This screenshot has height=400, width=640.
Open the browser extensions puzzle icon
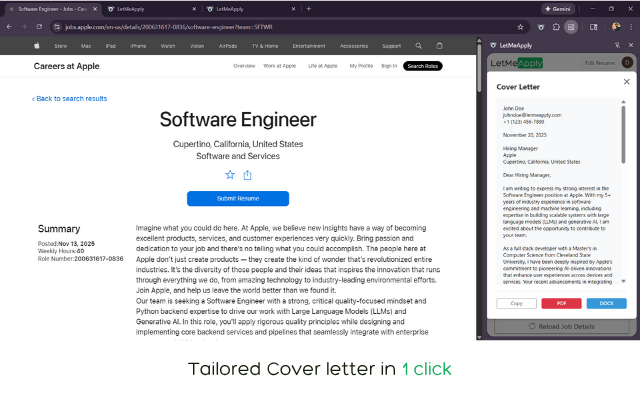click(x=556, y=27)
